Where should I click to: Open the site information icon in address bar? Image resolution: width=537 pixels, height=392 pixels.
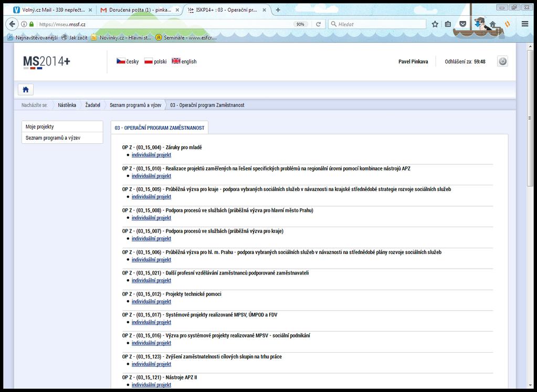coord(24,24)
